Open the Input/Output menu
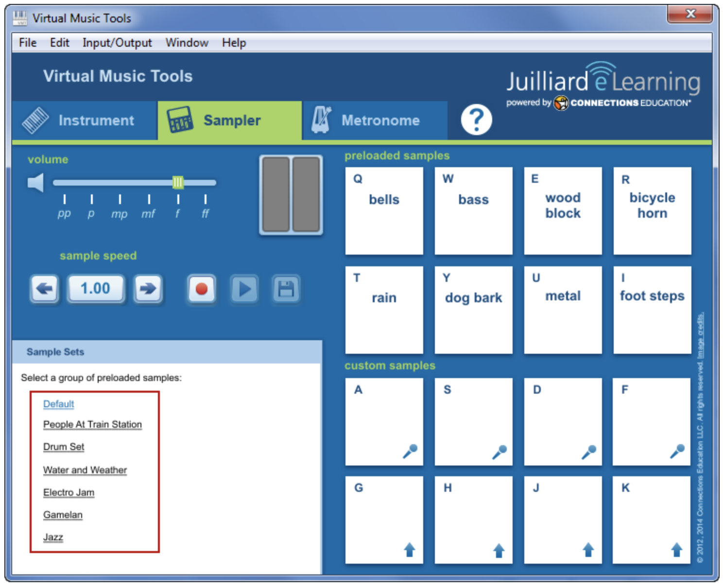 click(x=117, y=43)
